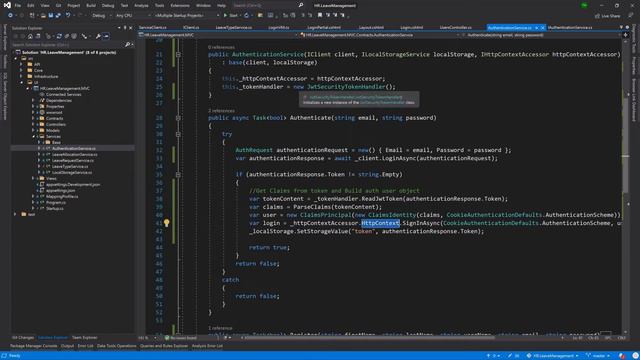Image resolution: width=640 pixels, height=360 pixels.
Task: Click the Send Feedback icon beside Live Share
Action: [631, 16]
